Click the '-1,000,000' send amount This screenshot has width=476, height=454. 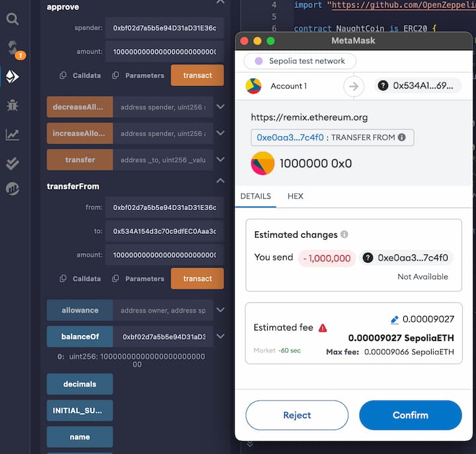327,258
